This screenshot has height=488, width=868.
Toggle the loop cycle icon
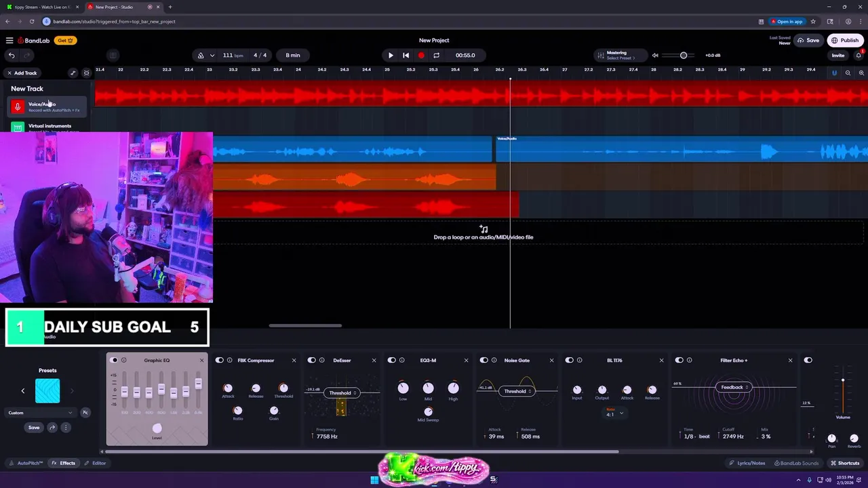coord(436,56)
